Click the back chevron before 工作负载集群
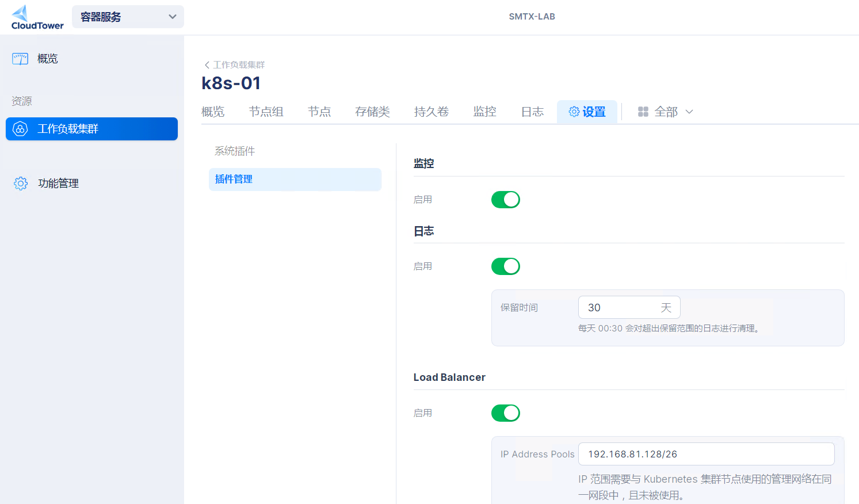 point(207,65)
